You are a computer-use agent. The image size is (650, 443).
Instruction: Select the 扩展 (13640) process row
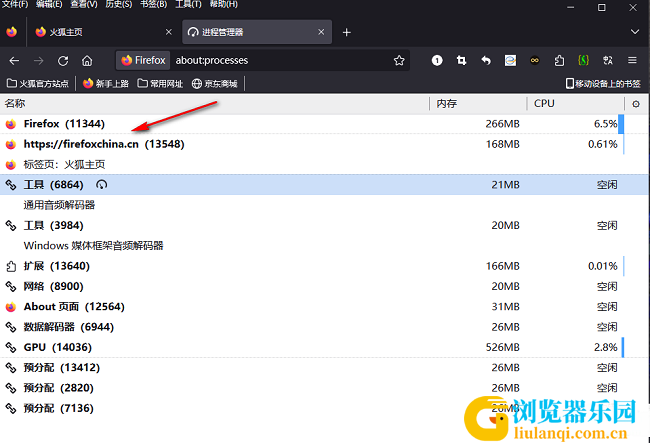pyautogui.click(x=324, y=266)
